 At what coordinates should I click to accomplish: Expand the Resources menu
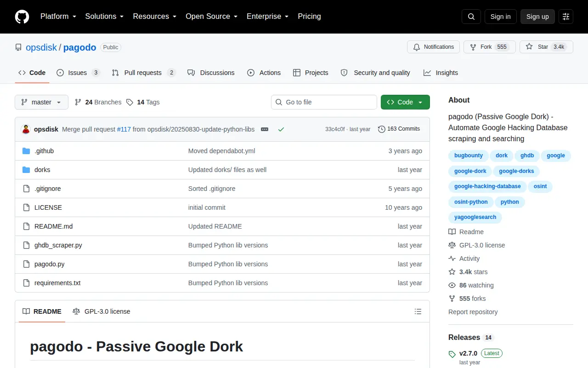(x=155, y=17)
